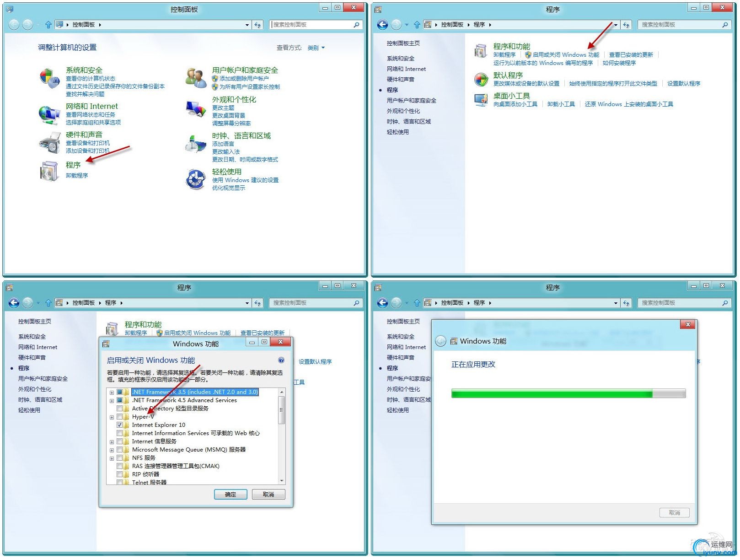Refresh the bottom-left window
The height and width of the screenshot is (560, 740).
[258, 303]
